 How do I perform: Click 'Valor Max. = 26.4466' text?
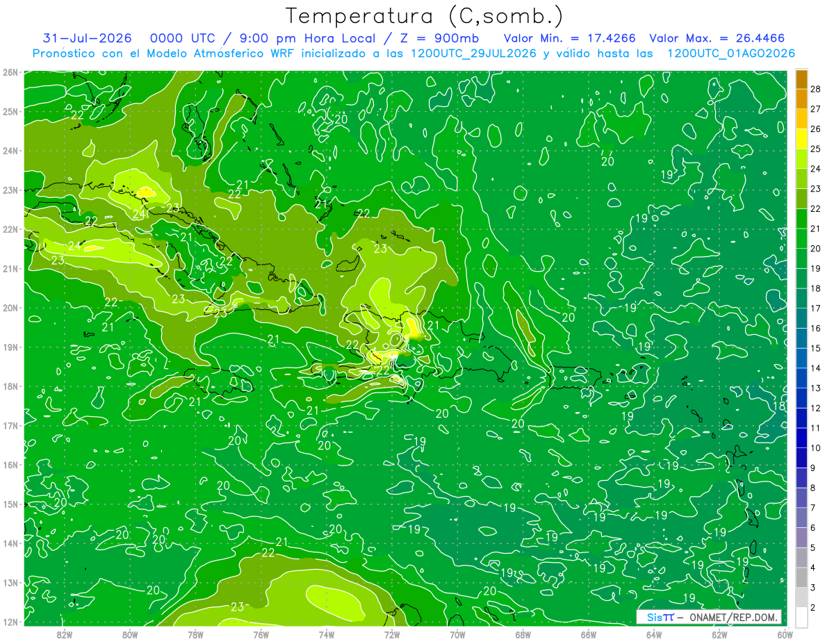click(717, 38)
